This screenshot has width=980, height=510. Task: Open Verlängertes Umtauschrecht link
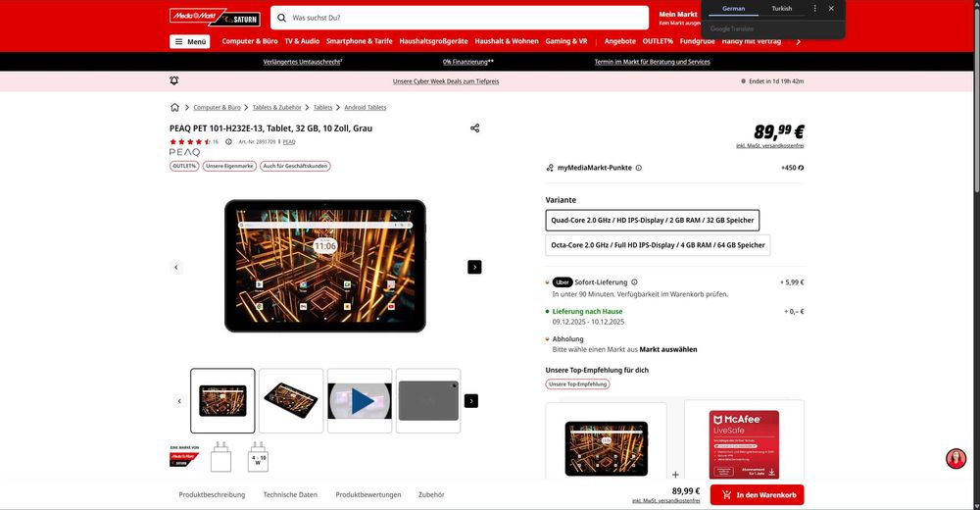click(x=303, y=62)
